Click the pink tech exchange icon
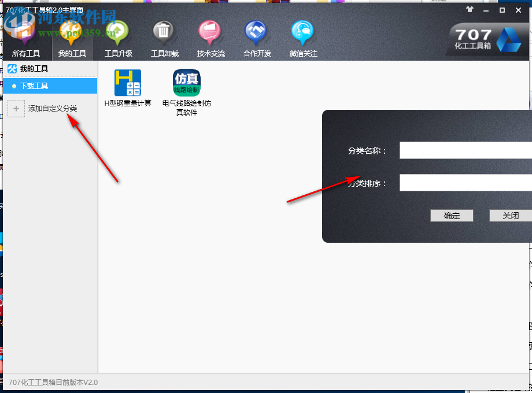 pos(209,32)
